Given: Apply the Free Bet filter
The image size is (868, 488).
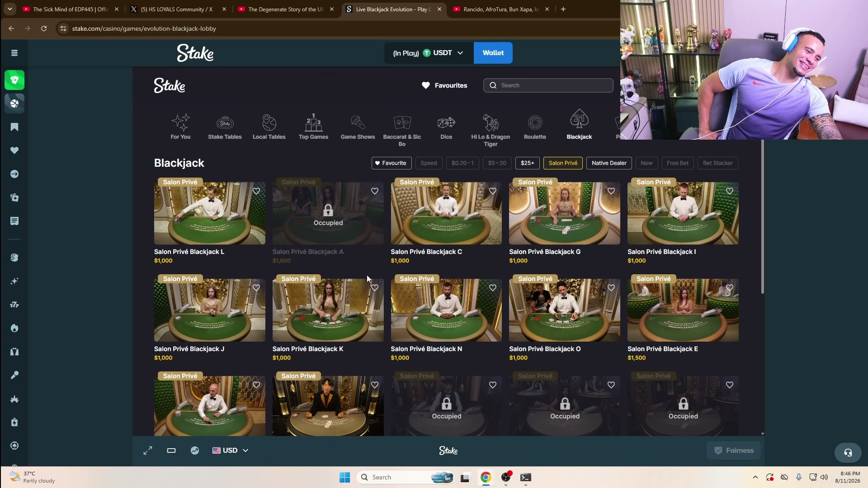Looking at the screenshot, I should tap(678, 163).
